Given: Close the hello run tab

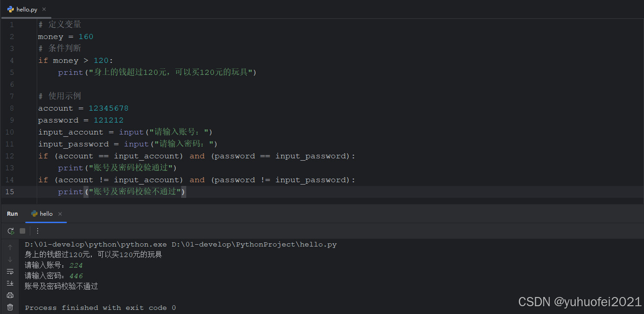Looking at the screenshot, I should point(60,214).
